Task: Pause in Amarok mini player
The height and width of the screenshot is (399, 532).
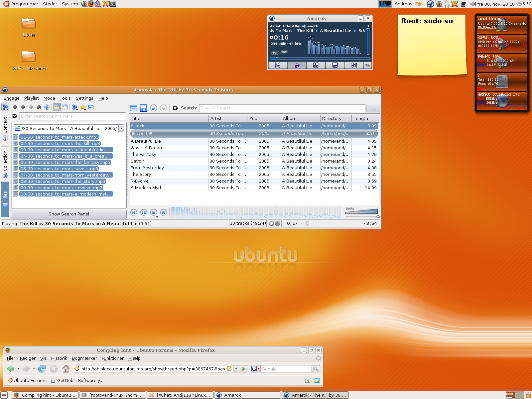Action: click(x=316, y=65)
